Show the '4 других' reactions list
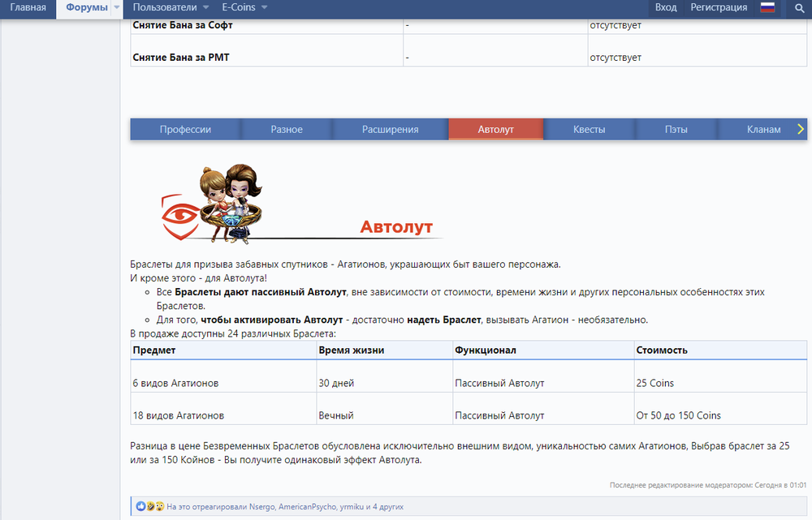The image size is (812, 520). (x=387, y=507)
